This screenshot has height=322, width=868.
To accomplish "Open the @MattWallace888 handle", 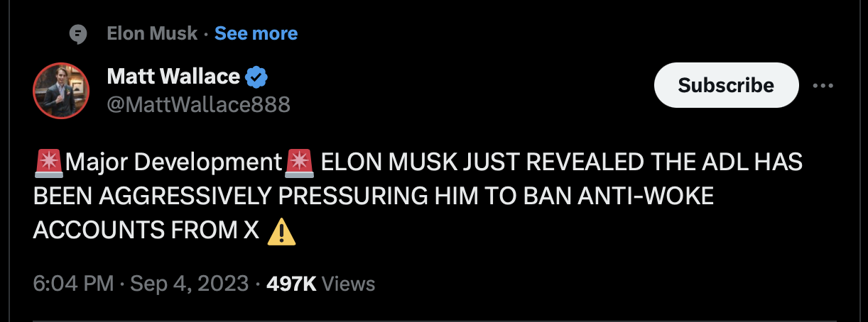I will pyautogui.click(x=198, y=104).
